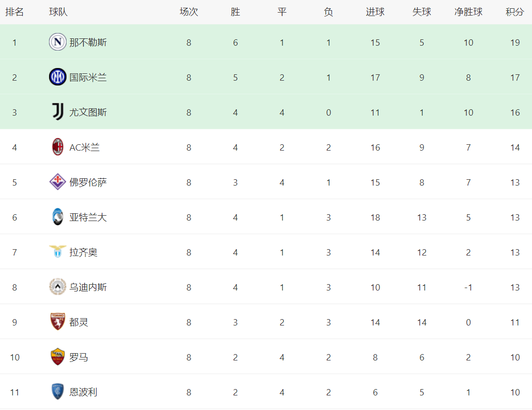Open the 尤文图斯 team page
The height and width of the screenshot is (410, 532).
tap(88, 113)
